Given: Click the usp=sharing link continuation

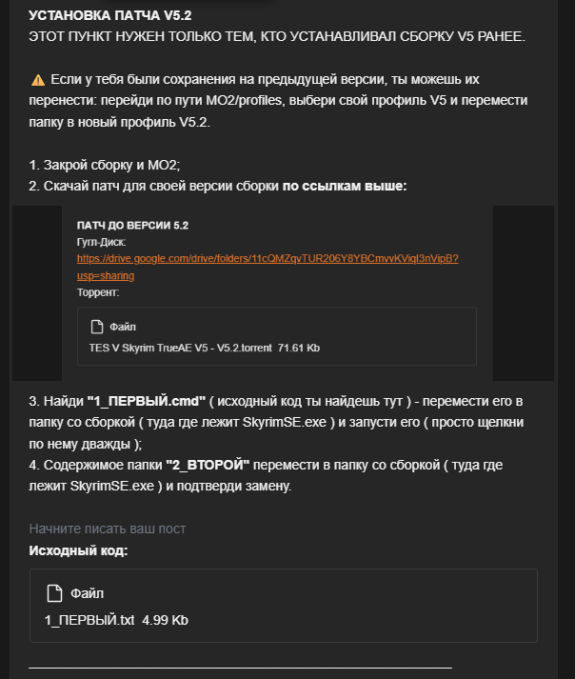Looking at the screenshot, I should [x=106, y=276].
